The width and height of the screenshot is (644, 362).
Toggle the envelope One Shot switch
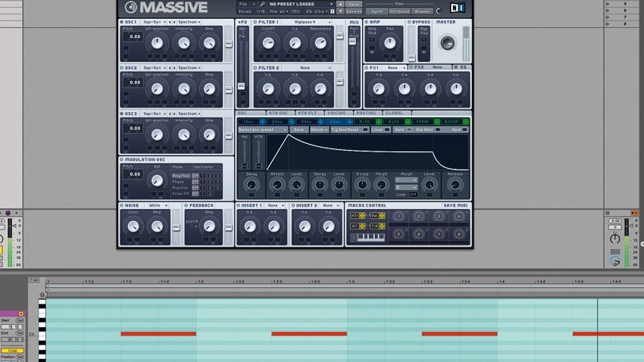click(x=438, y=130)
